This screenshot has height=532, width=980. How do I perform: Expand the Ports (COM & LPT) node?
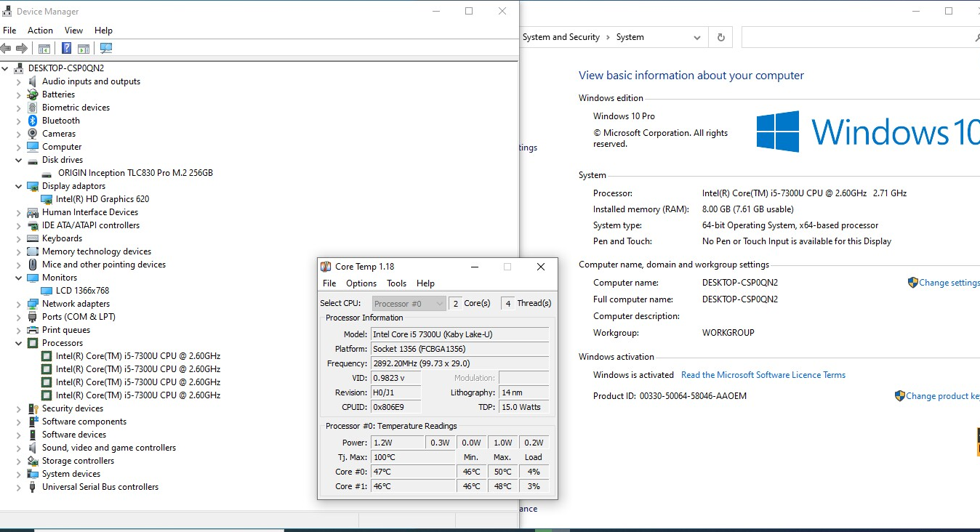pos(19,317)
